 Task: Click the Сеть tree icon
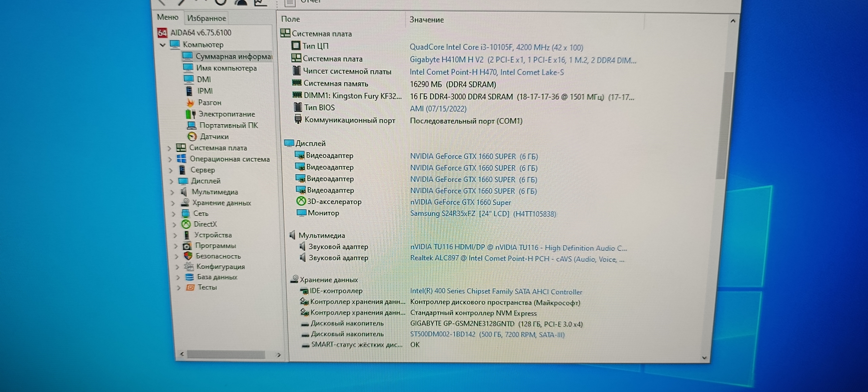185,213
